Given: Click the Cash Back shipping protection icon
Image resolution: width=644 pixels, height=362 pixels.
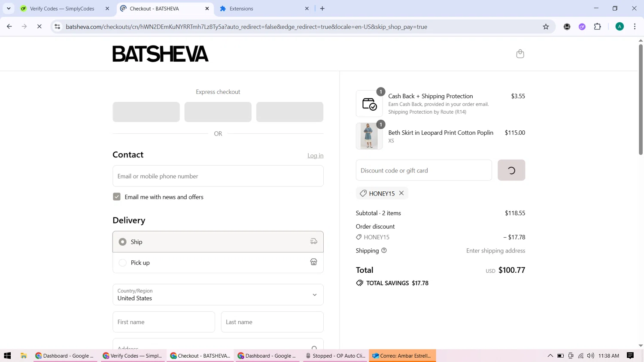Looking at the screenshot, I should point(369,104).
